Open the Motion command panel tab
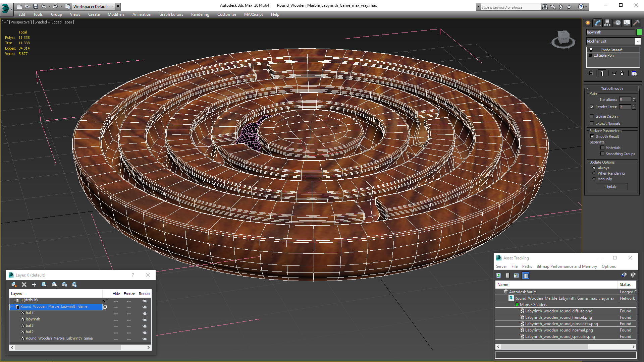The image size is (644, 362). coord(618,23)
